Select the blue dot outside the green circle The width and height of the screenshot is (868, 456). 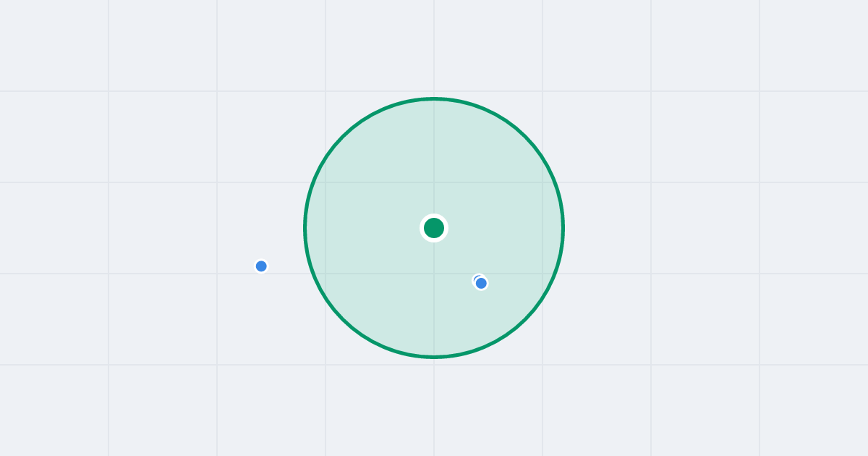click(x=261, y=266)
